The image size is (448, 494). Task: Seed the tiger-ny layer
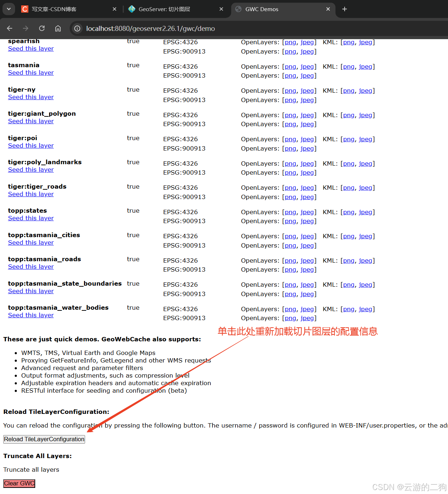click(x=31, y=97)
